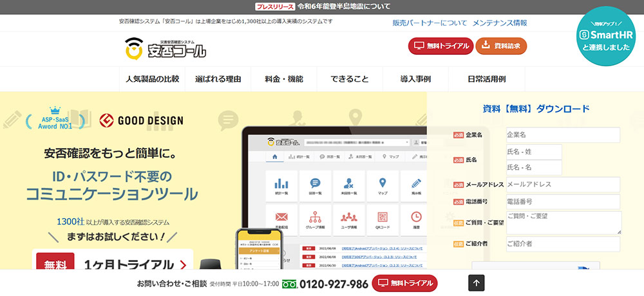Click the 氏名 - 姓 input field
Image resolution: width=644 pixels, height=296 pixels.
(534, 152)
